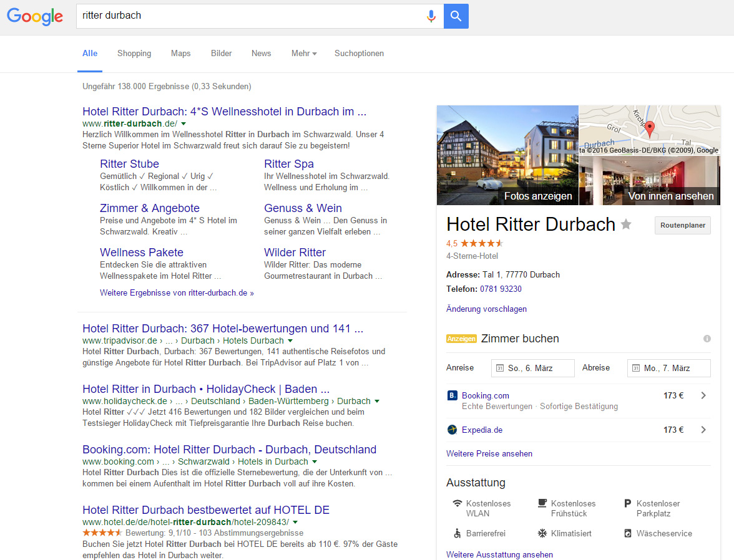Open the Mehr dropdown menu
Image resolution: width=734 pixels, height=560 pixels.
(304, 54)
